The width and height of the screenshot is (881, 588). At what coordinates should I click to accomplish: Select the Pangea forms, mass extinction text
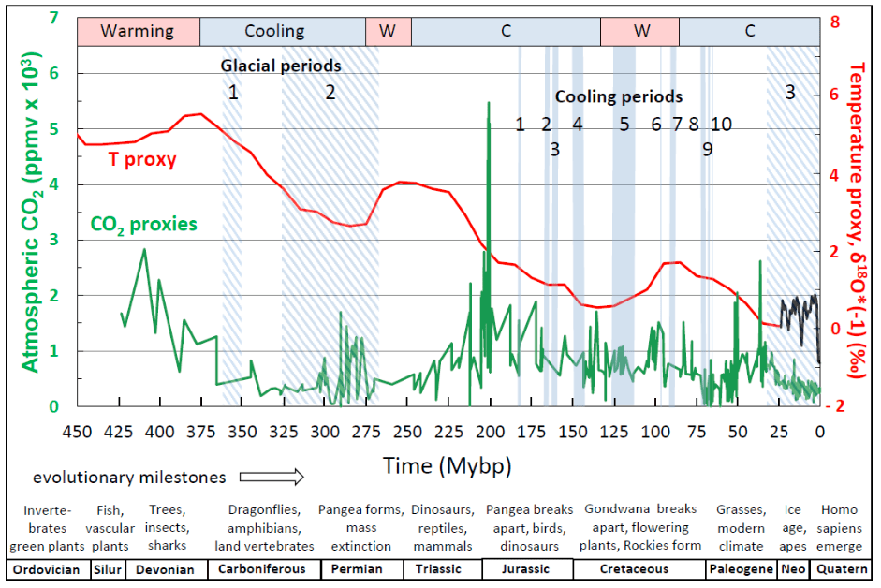point(361,527)
